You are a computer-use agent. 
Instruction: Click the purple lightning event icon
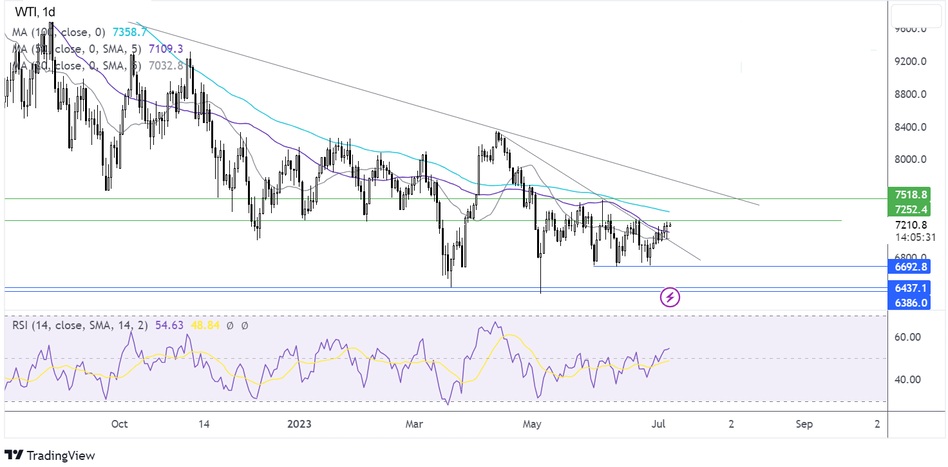(x=670, y=297)
